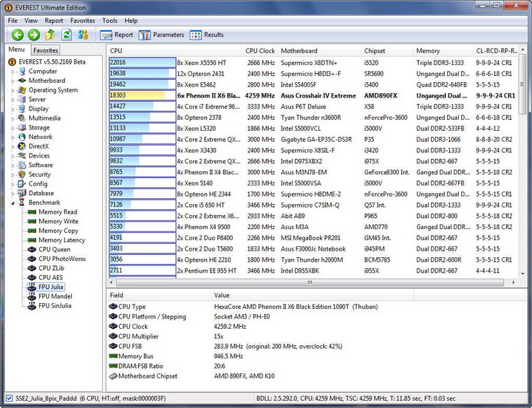Select the 8x Xeon X5550 HT row

pos(313,63)
